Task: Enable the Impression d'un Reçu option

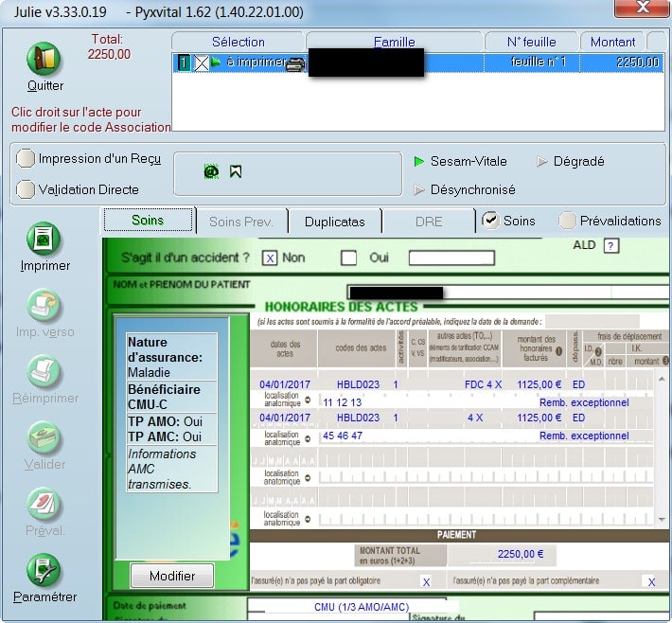Action: pos(27,159)
